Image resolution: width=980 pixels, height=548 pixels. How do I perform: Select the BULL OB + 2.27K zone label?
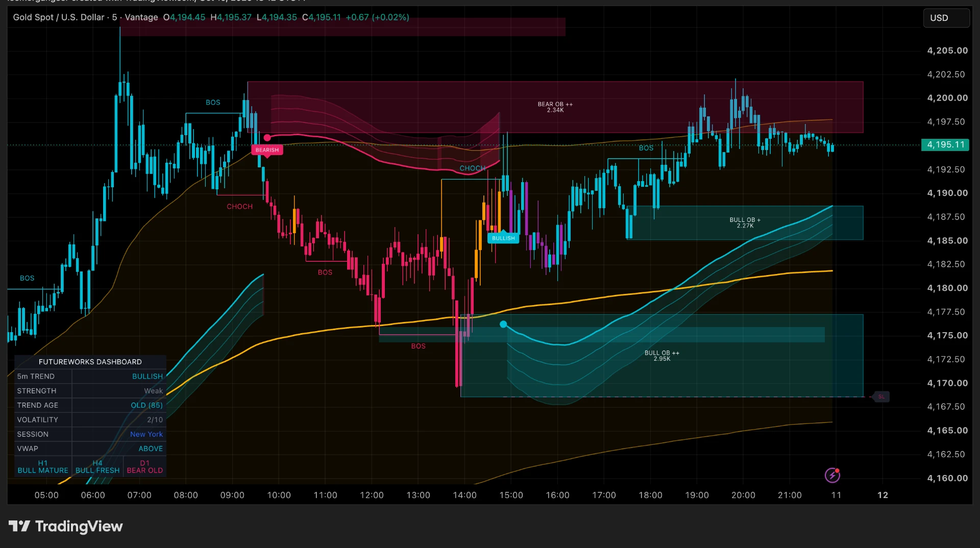(745, 223)
